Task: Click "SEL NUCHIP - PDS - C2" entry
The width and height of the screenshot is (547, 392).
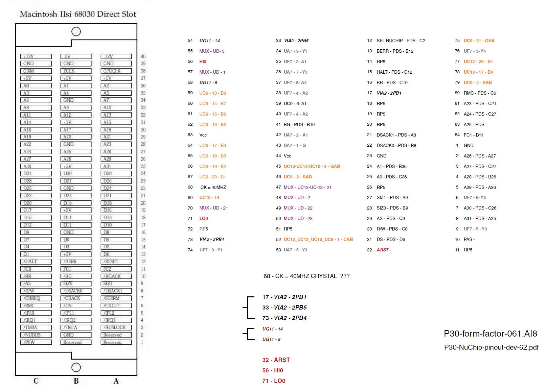Action: click(401, 41)
